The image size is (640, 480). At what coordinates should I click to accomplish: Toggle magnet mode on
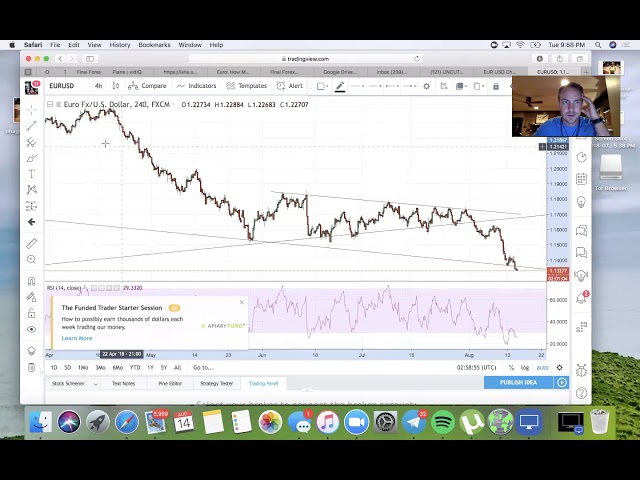pos(32,281)
